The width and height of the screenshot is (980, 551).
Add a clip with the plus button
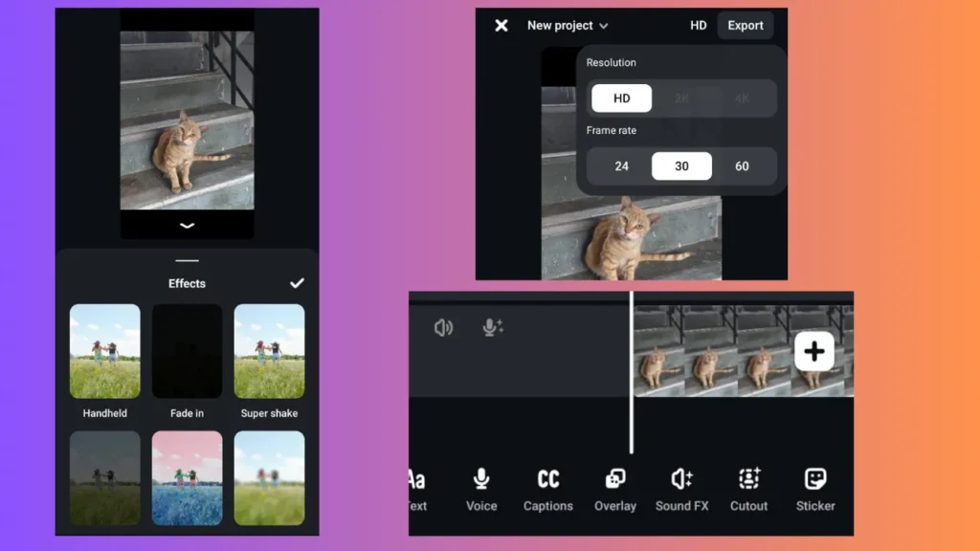pos(814,352)
